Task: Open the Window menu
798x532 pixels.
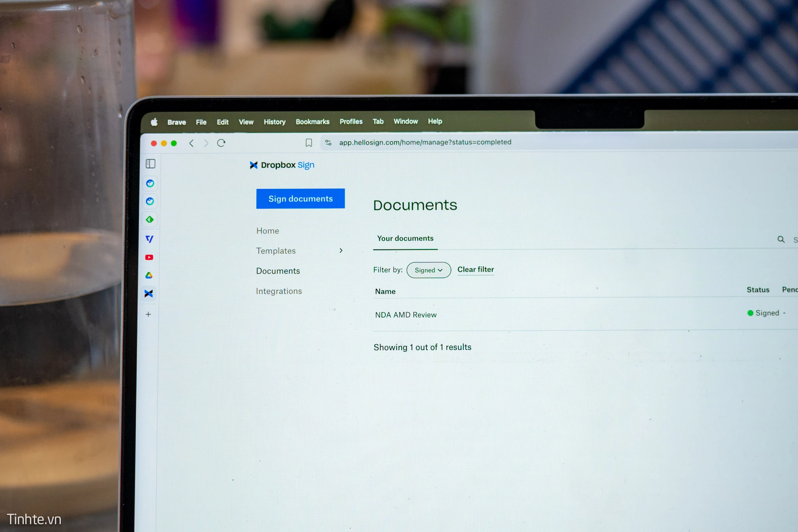Action: pos(406,121)
